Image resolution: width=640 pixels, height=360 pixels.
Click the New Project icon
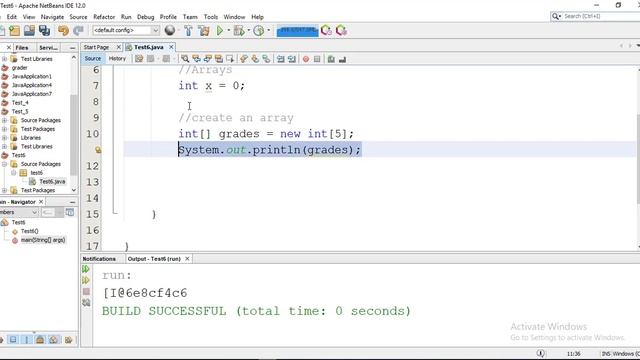15,31
